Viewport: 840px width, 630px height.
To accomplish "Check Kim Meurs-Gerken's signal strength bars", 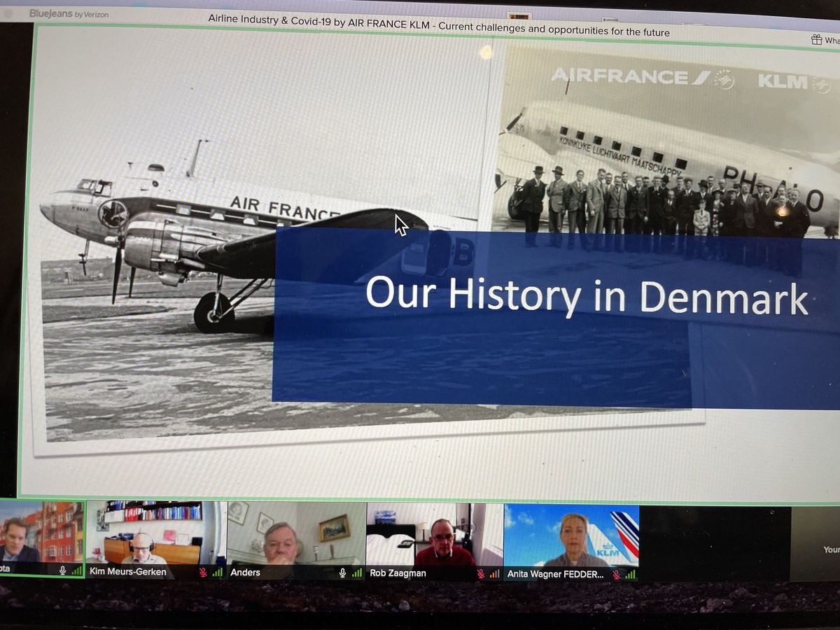I will click(217, 573).
